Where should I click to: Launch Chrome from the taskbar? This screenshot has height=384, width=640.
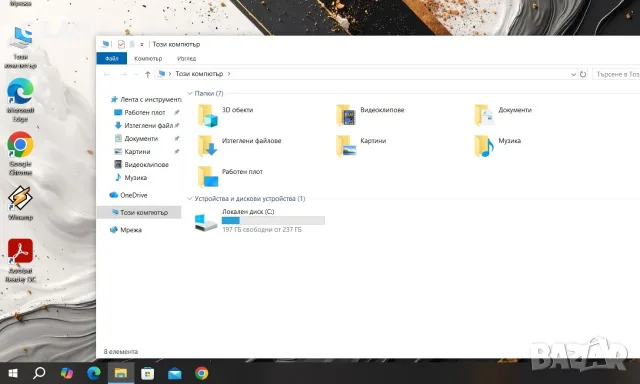202,373
